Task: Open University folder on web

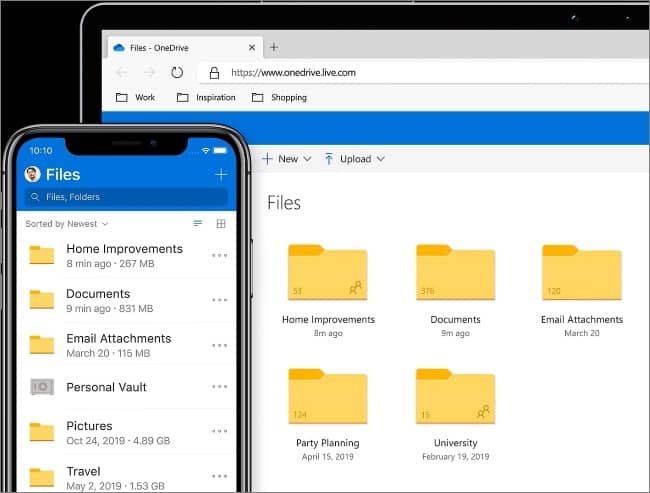Action: 455,396
